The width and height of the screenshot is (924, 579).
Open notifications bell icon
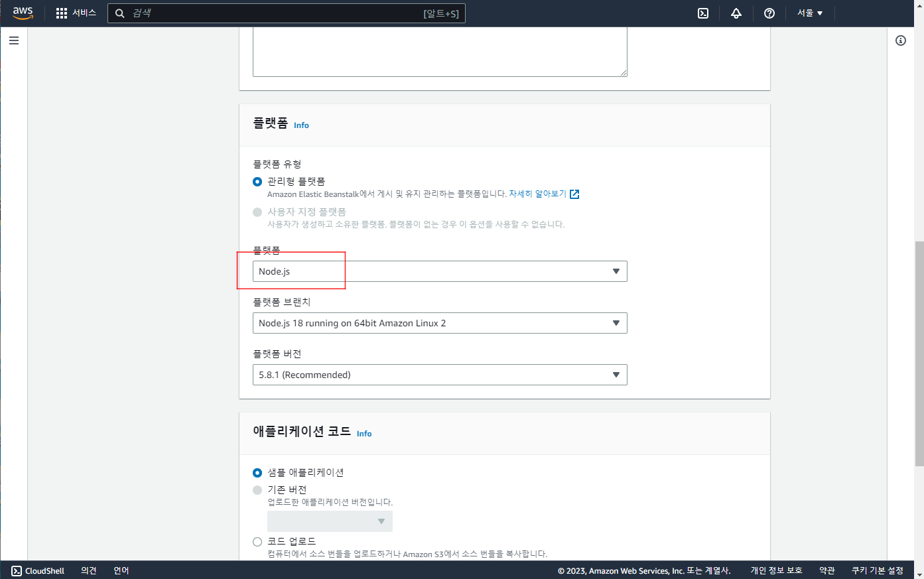pos(736,13)
